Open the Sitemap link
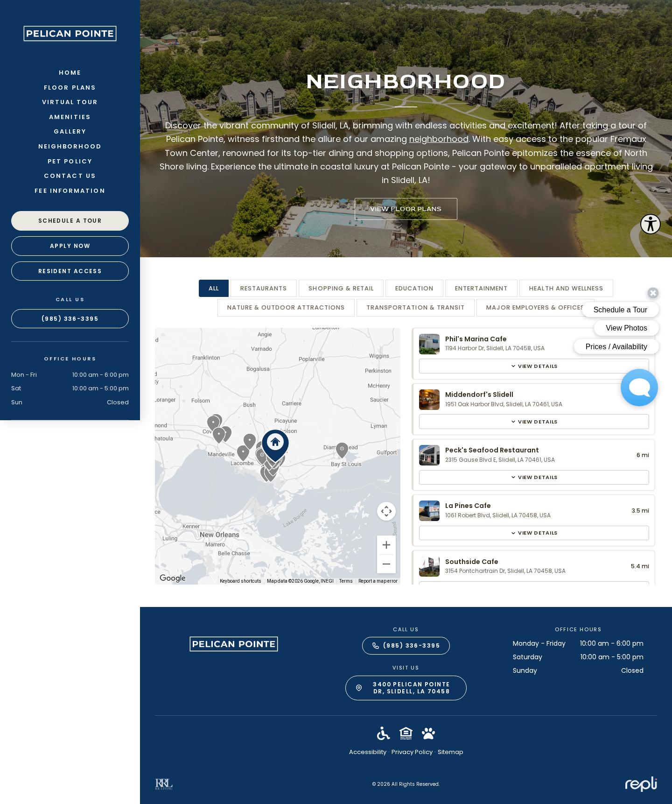The width and height of the screenshot is (672, 804). click(x=450, y=752)
